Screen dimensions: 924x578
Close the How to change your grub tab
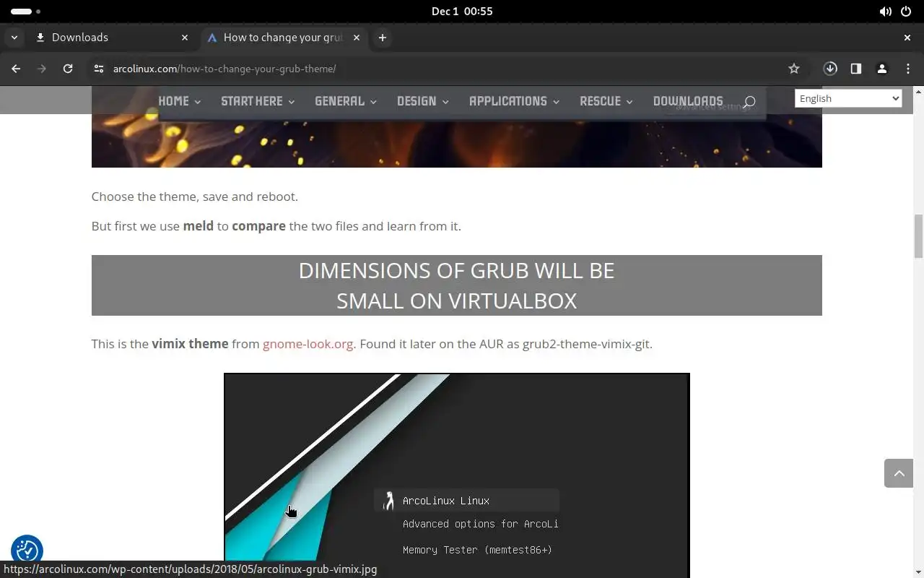pyautogui.click(x=357, y=38)
